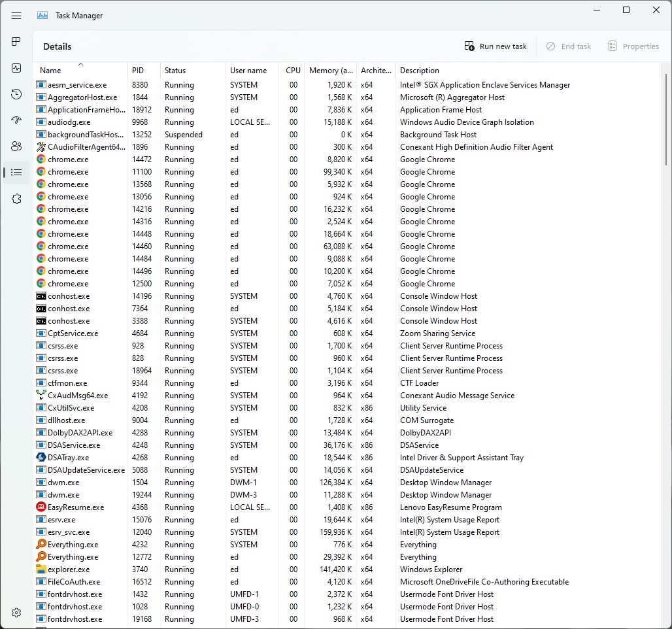Click conhost icon for PID 14196
Screen dimensions: 672x629
[41, 296]
